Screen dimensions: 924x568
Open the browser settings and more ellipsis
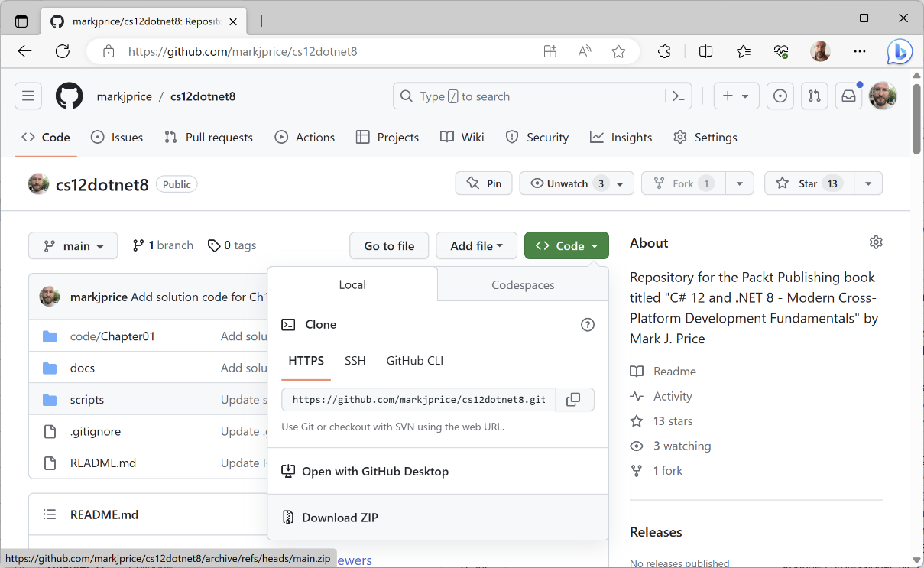click(860, 51)
